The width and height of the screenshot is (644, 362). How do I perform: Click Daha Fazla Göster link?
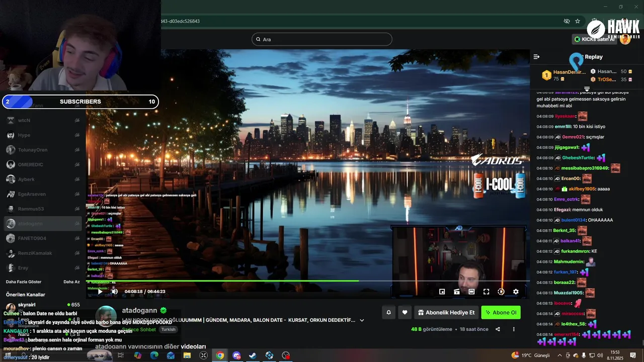pos(24,282)
